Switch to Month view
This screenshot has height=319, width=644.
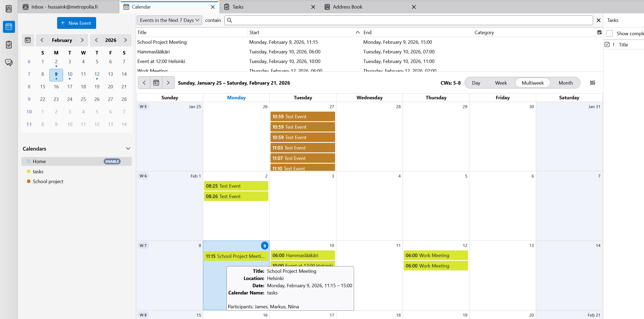pyautogui.click(x=565, y=83)
